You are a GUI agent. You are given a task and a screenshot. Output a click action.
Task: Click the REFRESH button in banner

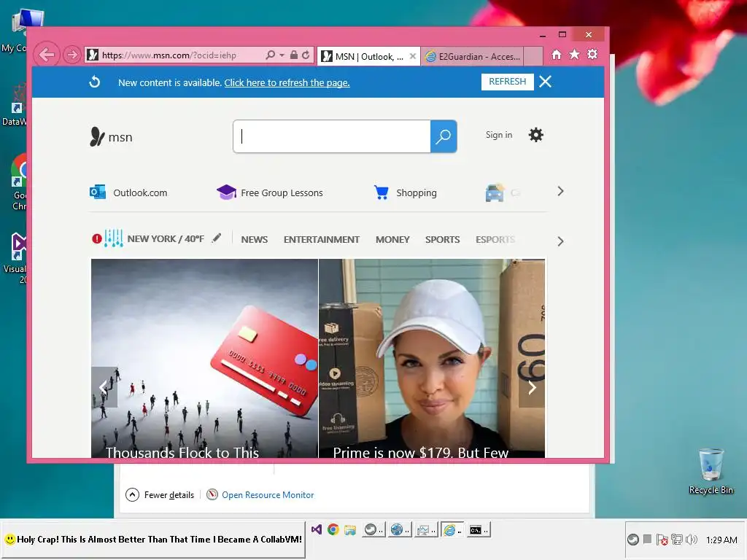click(x=508, y=82)
